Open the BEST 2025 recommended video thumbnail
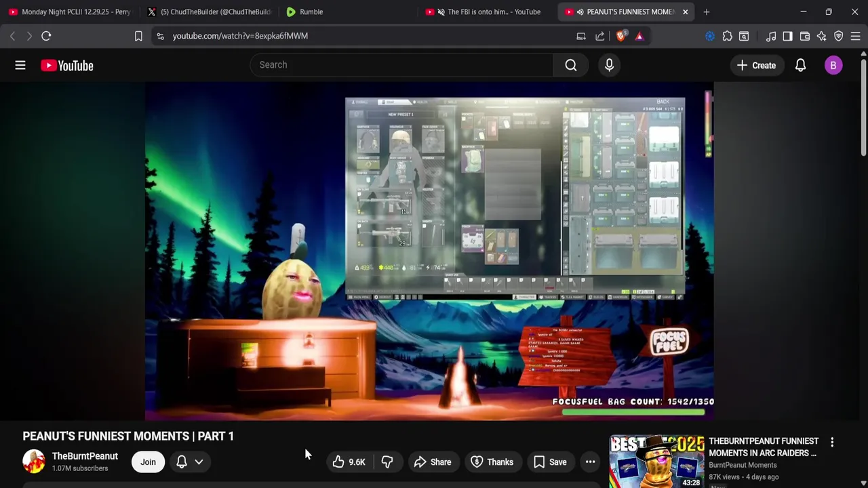The height and width of the screenshot is (488, 868). [656, 461]
